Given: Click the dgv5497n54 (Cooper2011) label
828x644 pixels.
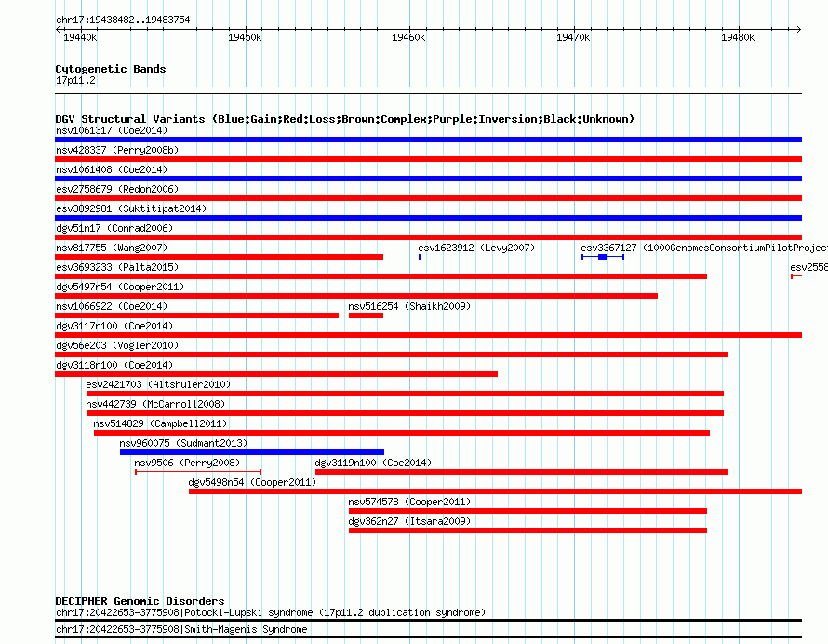Looking at the screenshot, I should pyautogui.click(x=120, y=287).
